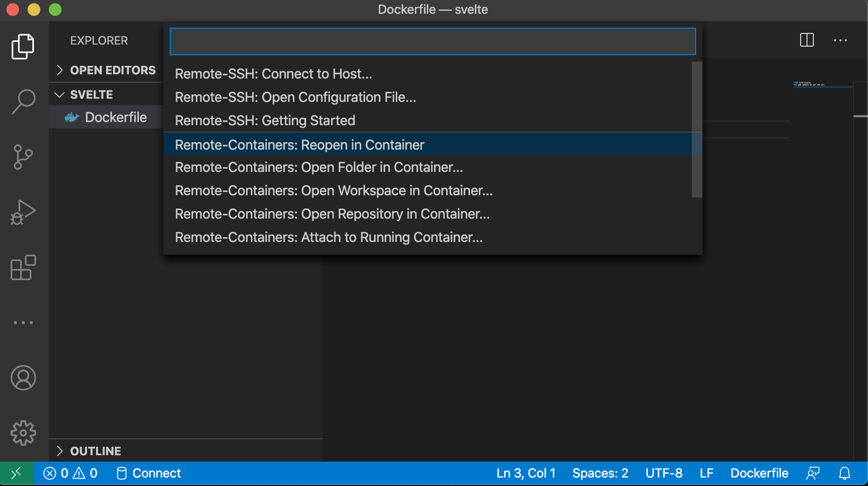Click the macOS yellow minimize button
This screenshot has height=486, width=868.
point(34,10)
